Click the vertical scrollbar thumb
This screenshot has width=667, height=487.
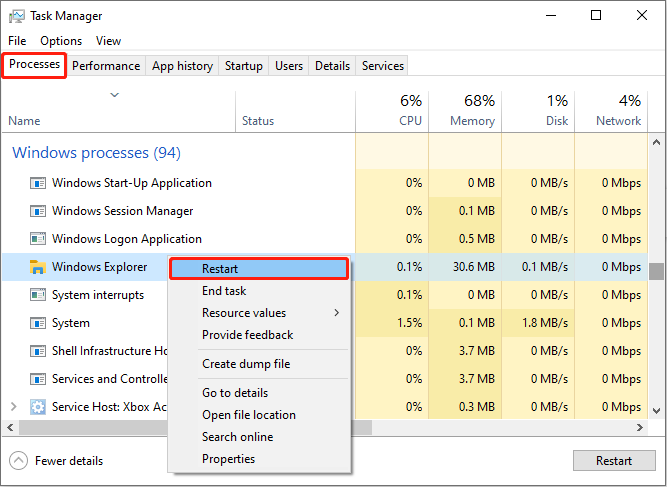click(656, 271)
